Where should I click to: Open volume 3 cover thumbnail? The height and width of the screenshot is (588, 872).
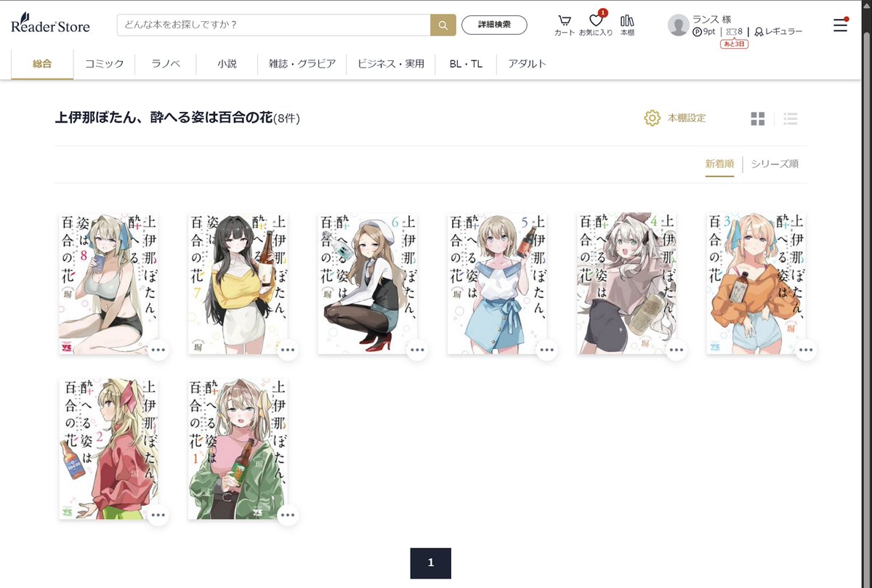click(756, 283)
